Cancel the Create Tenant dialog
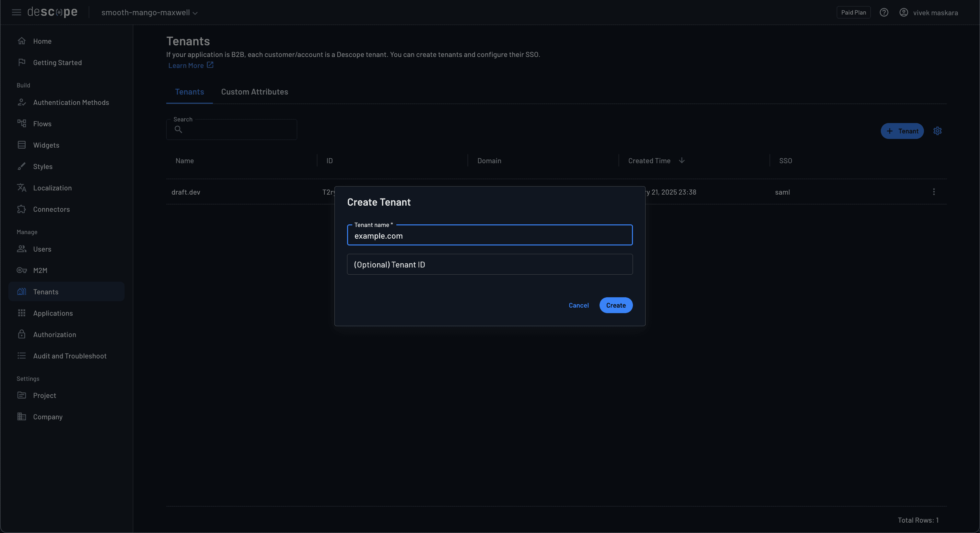 coord(578,305)
